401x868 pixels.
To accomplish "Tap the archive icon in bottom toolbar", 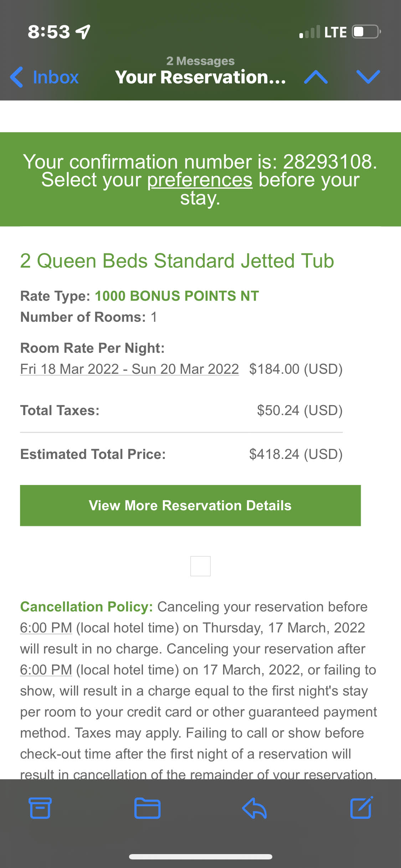I will 40,808.
